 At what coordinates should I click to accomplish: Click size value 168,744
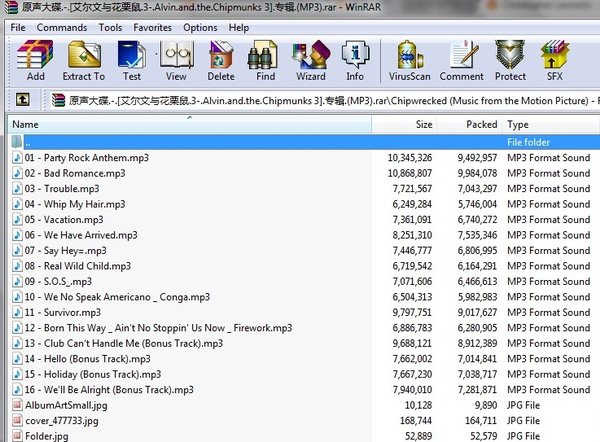416,421
